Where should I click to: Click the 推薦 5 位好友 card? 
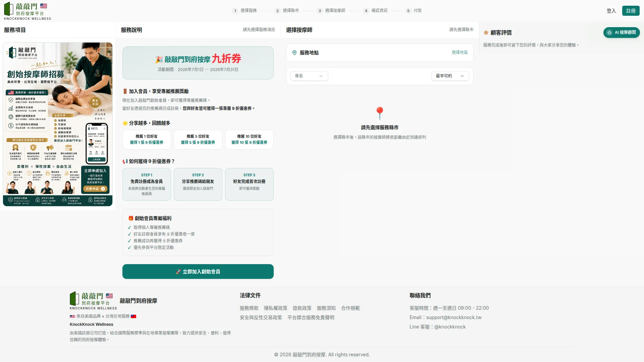[198, 139]
